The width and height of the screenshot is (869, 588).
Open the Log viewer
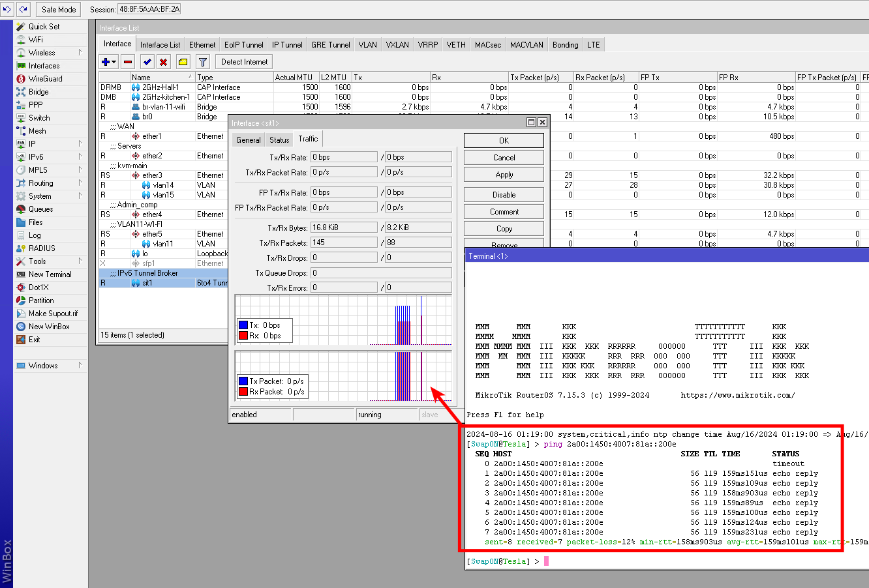tap(35, 235)
